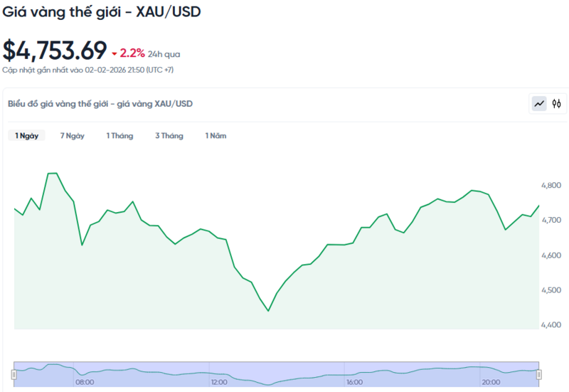Screen dimensions: 569x392
Task: Click the right handle of range navigator
Action: [x=538, y=374]
